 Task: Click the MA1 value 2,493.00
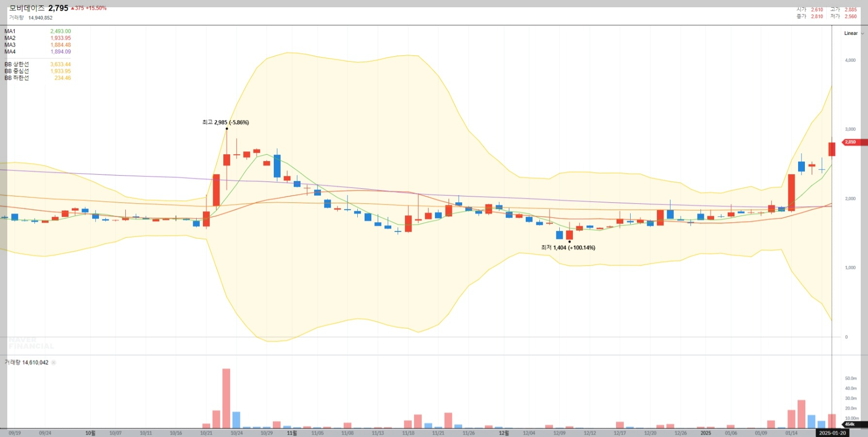click(x=61, y=31)
